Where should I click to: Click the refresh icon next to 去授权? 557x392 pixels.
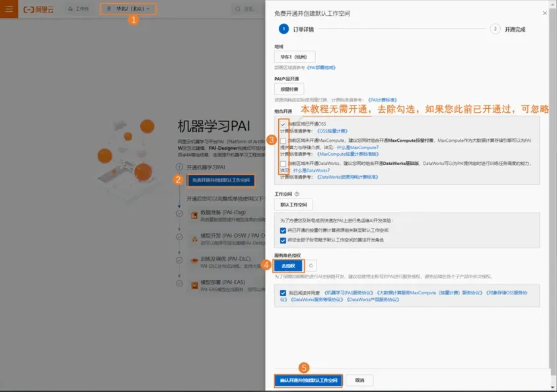tap(311, 265)
